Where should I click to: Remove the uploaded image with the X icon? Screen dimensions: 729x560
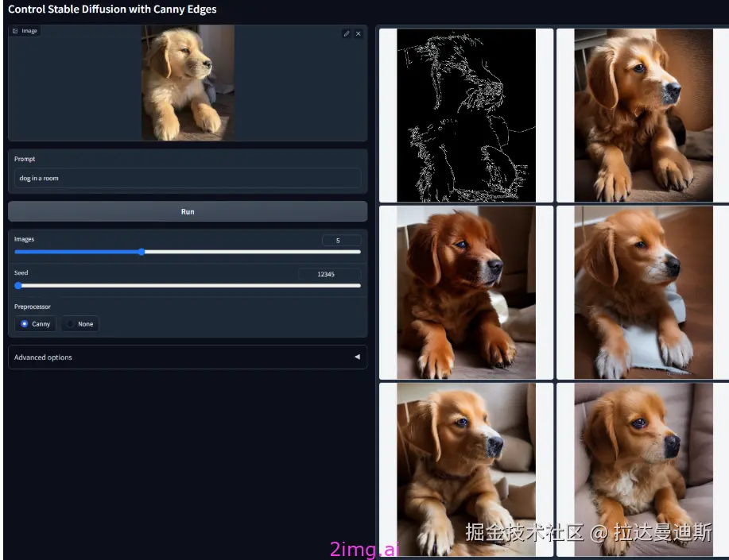(x=359, y=33)
